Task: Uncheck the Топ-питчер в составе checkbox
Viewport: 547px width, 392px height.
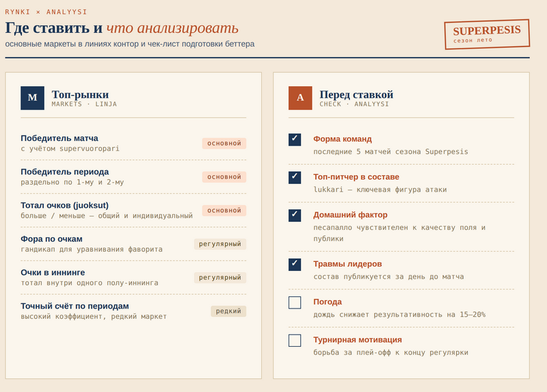Action: (295, 177)
